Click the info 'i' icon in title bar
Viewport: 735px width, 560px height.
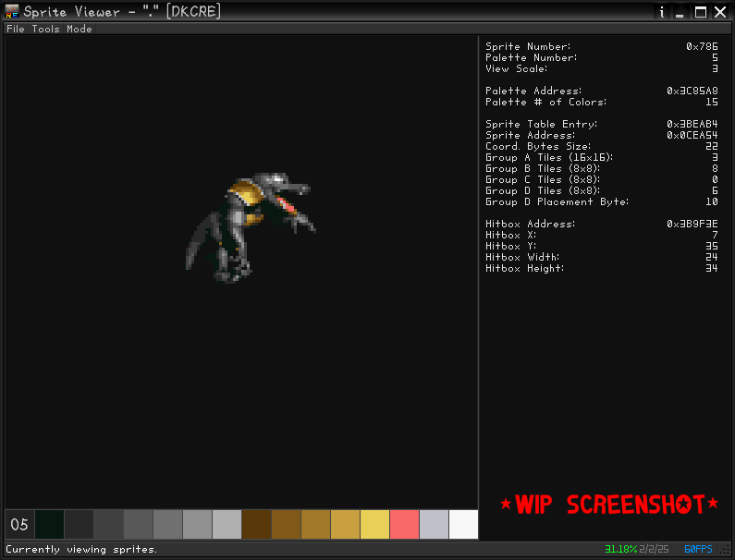(662, 12)
